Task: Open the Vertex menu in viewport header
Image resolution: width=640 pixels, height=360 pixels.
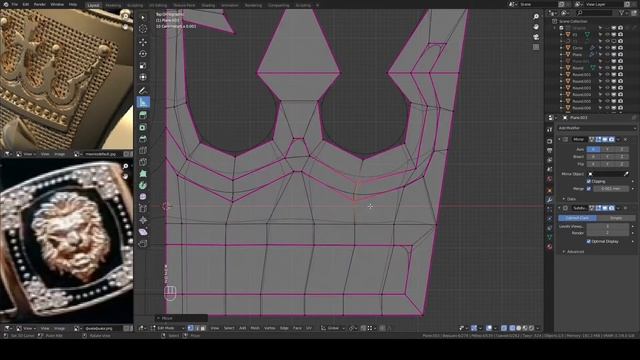Action: click(269, 328)
